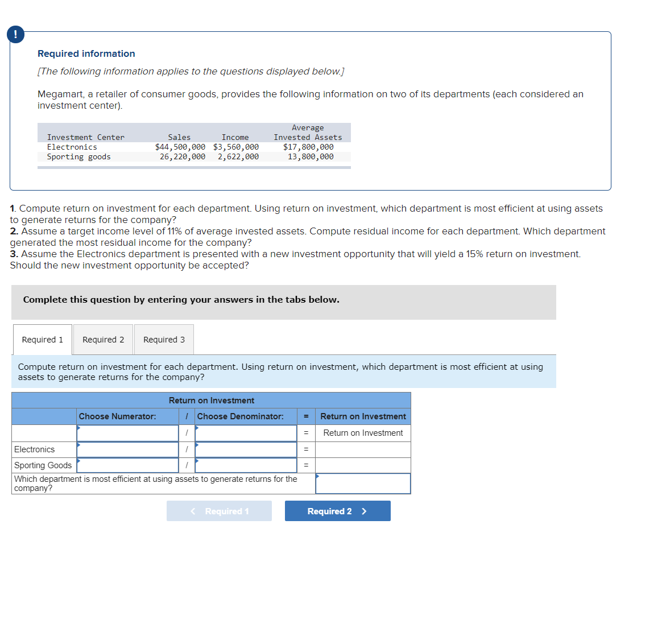Select the Sporting Goods numerator input cell
Screen dimensions: 666x644
click(x=127, y=465)
